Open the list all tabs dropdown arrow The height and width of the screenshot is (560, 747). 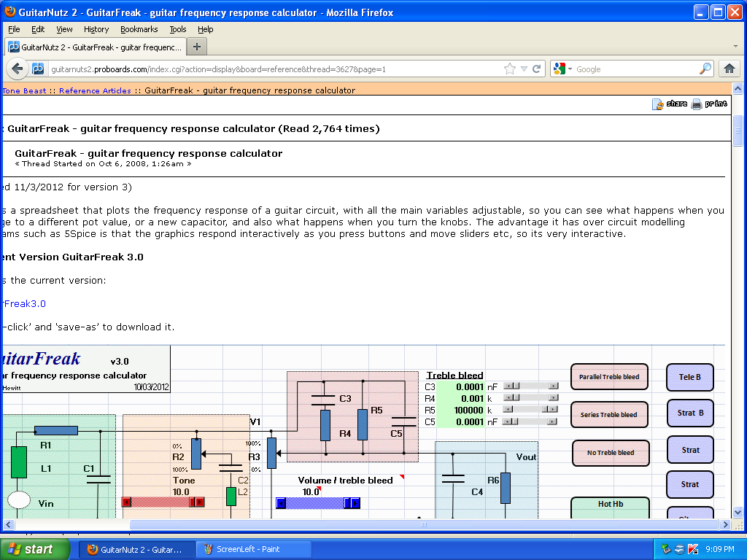[x=735, y=47]
